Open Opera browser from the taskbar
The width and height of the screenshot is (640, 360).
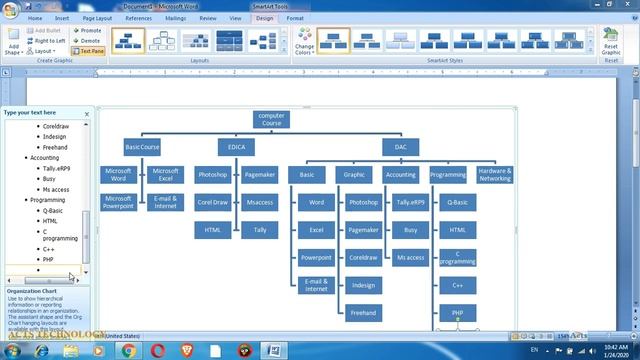158,351
